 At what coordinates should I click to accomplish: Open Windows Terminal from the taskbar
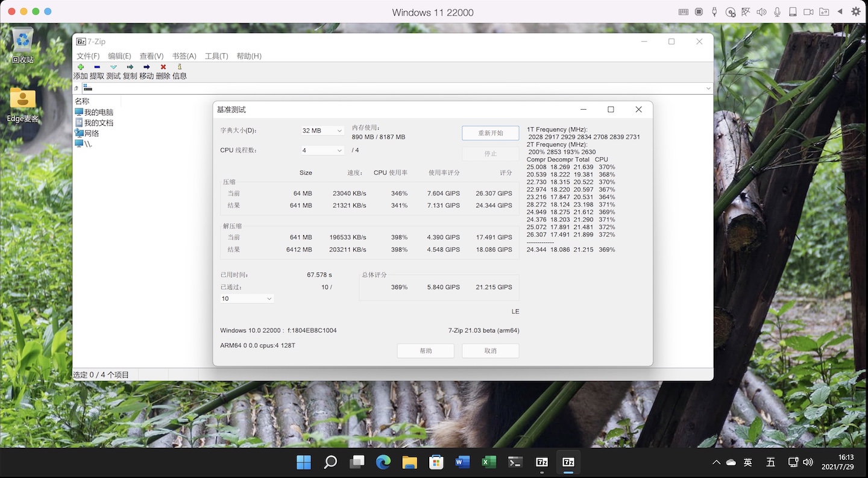click(515, 462)
